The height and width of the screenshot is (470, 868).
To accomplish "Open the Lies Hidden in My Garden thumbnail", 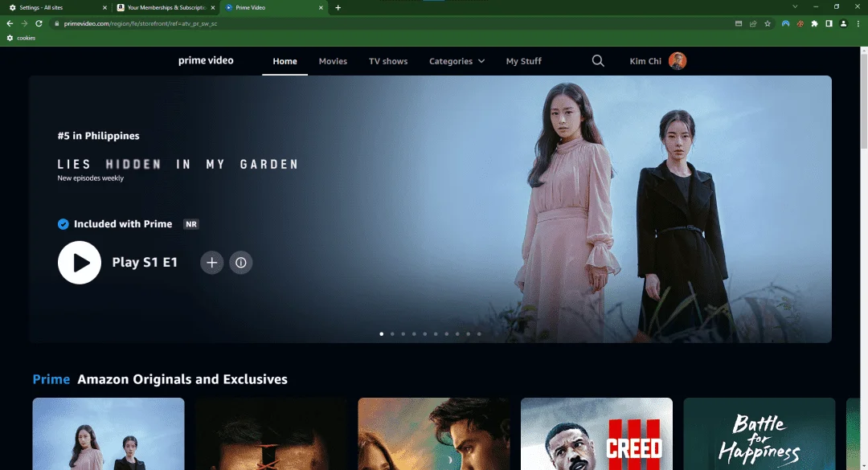I will click(x=108, y=434).
